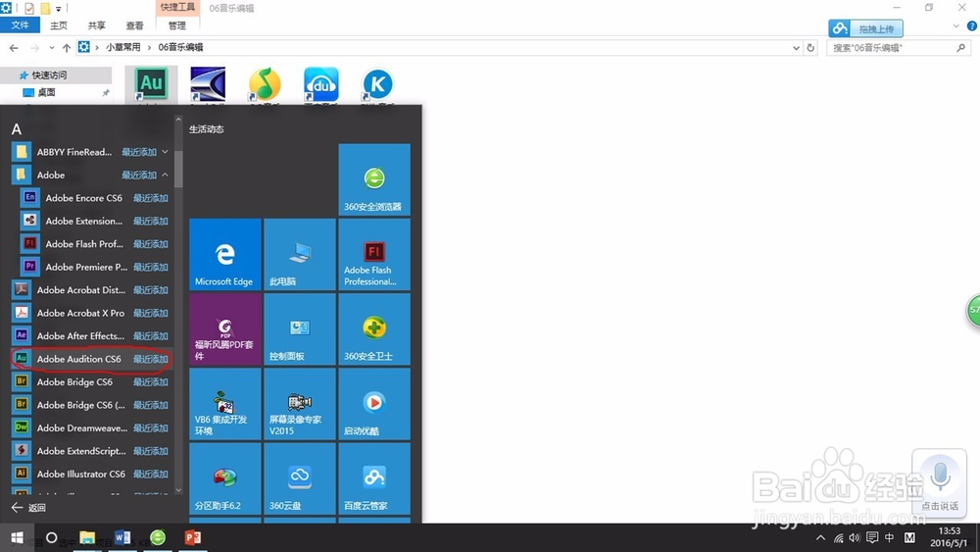This screenshot has height=552, width=980.
Task: Open Cortana search circle on taskbar
Action: (52, 537)
